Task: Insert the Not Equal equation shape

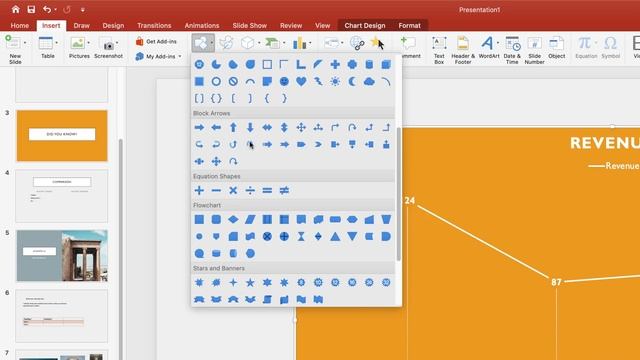Action: (x=284, y=190)
